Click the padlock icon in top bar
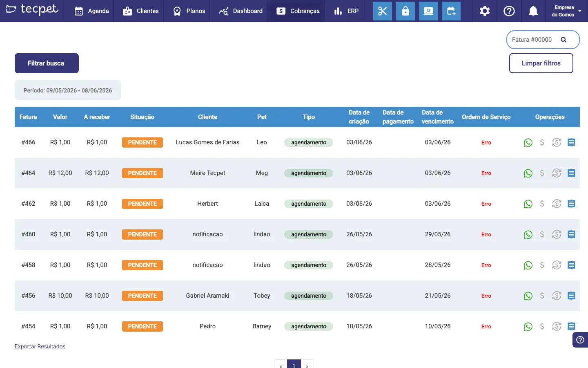This screenshot has width=588, height=368. (x=405, y=11)
